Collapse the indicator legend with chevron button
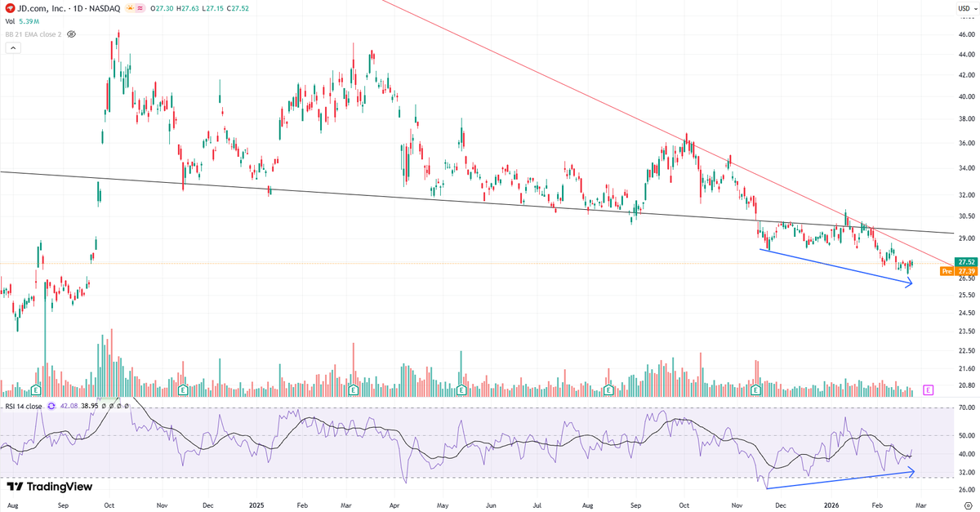The image size is (980, 512). 13,48
